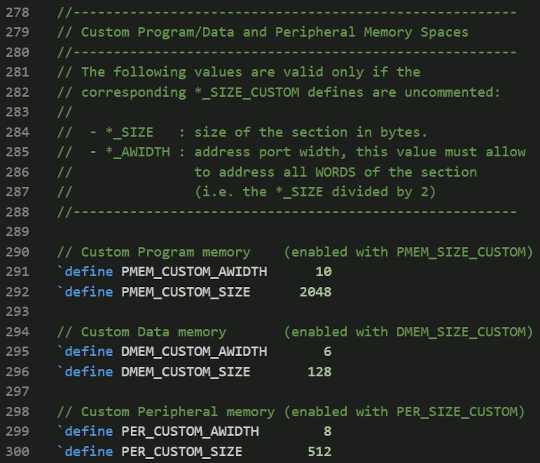The image size is (540, 463).
Task: Click 'to address all WORDS of the section'
Action: [x=335, y=172]
